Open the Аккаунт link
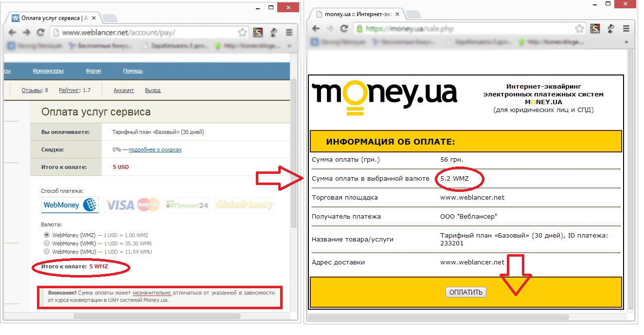The image size is (644, 335). point(124,91)
